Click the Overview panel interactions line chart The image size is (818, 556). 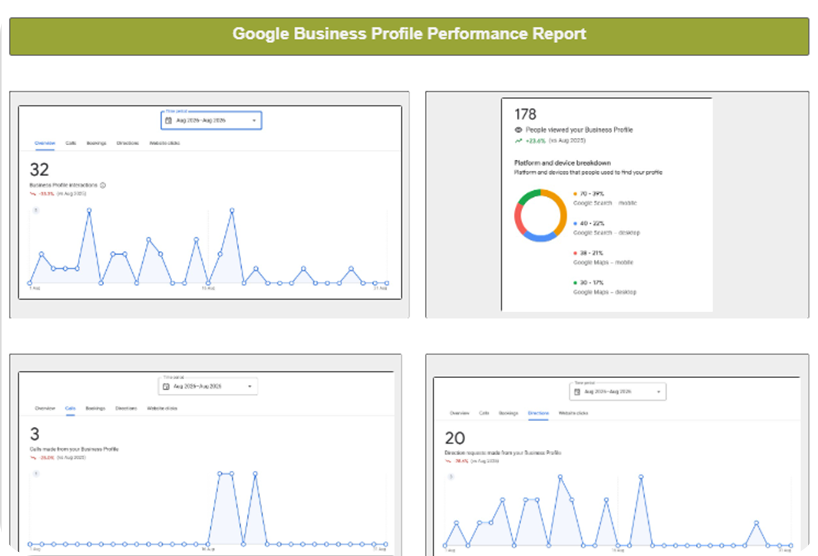(x=208, y=248)
